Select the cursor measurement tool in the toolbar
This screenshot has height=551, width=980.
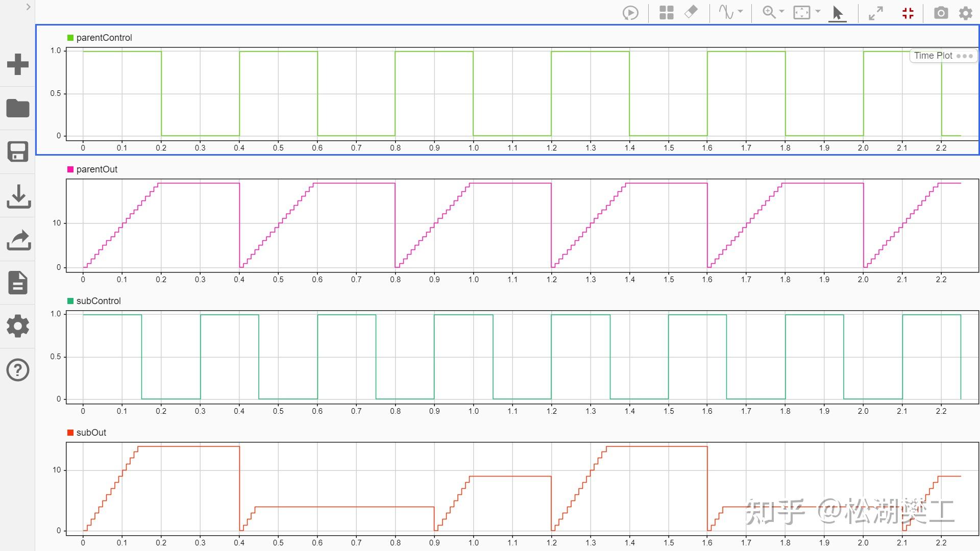837,13
